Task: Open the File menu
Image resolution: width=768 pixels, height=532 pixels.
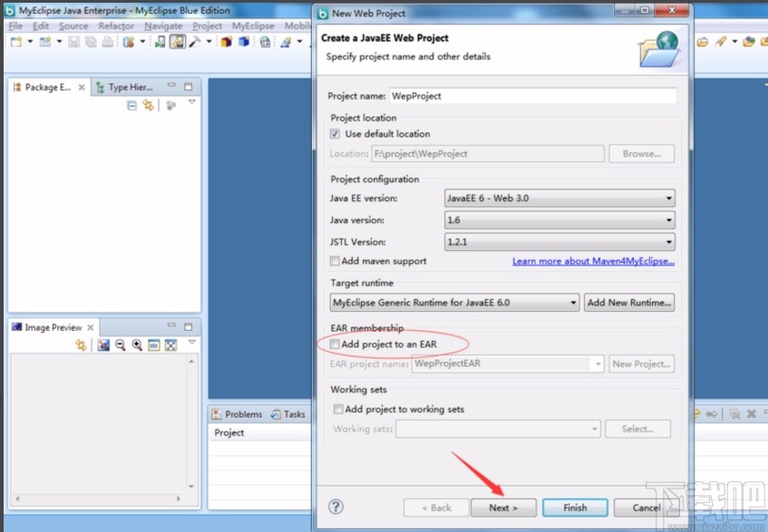Action: (x=15, y=26)
